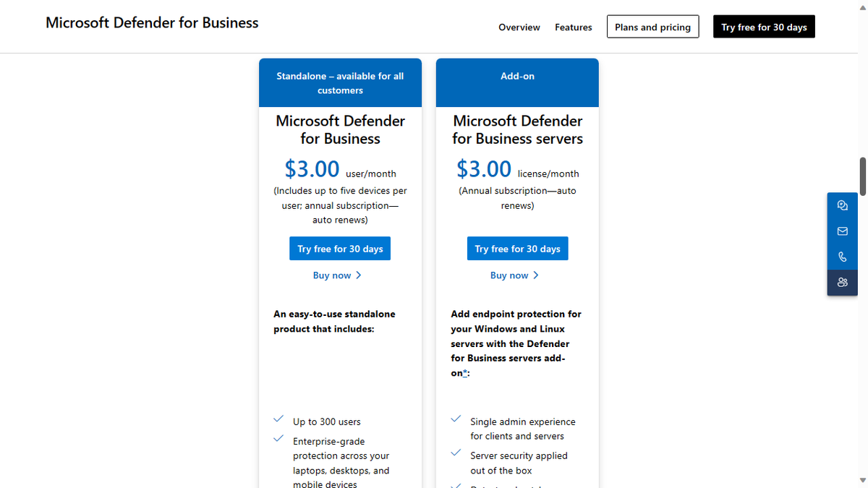Image resolution: width=868 pixels, height=488 pixels.
Task: Open the live chat support icon
Action: click(x=842, y=205)
